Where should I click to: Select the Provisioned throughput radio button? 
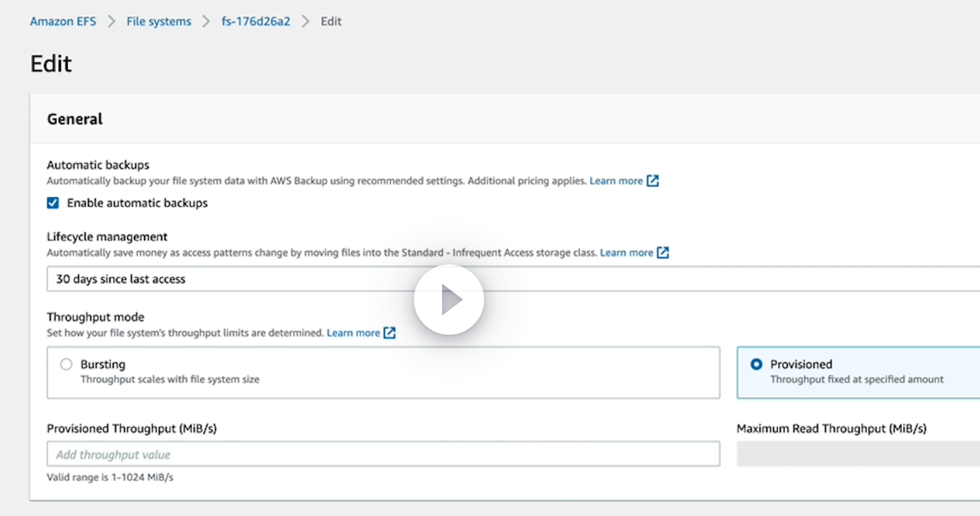[x=756, y=364]
